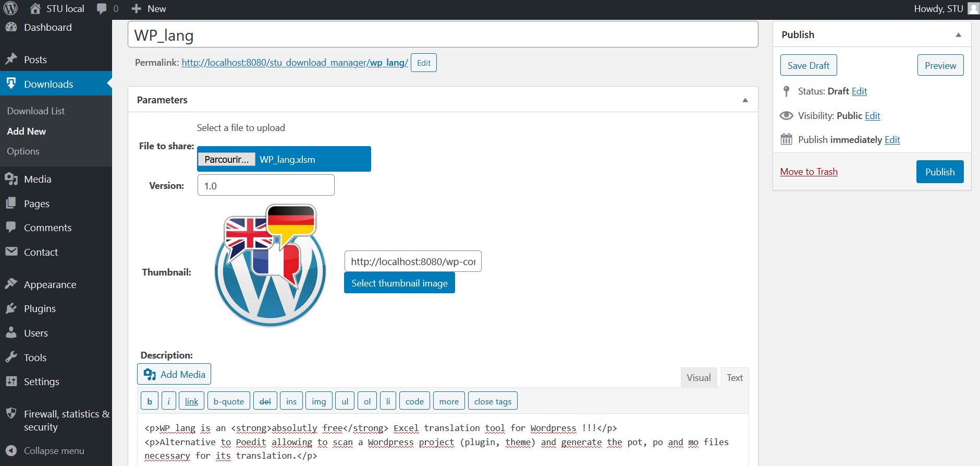
Task: Click the plus New icon
Action: (137, 9)
